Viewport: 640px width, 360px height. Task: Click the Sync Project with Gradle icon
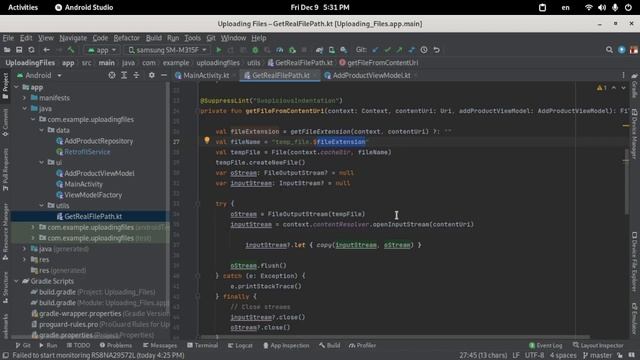click(319, 50)
